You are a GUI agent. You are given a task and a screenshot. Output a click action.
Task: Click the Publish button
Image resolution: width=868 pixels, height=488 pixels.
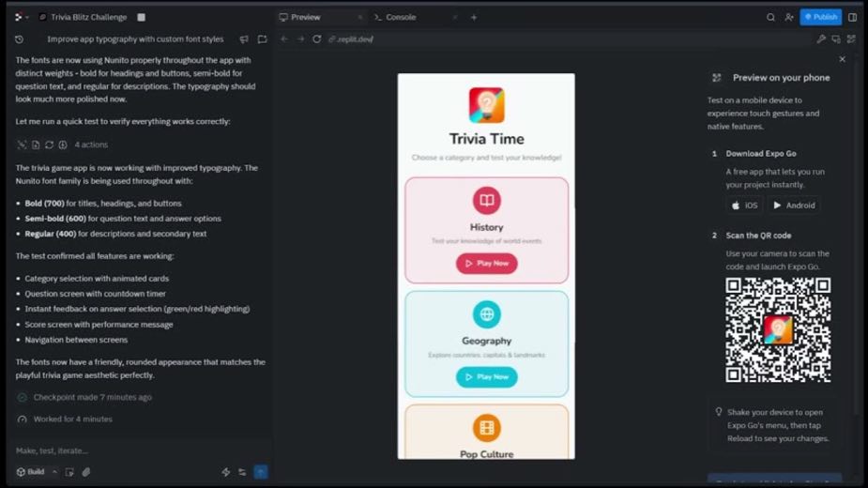tap(820, 17)
